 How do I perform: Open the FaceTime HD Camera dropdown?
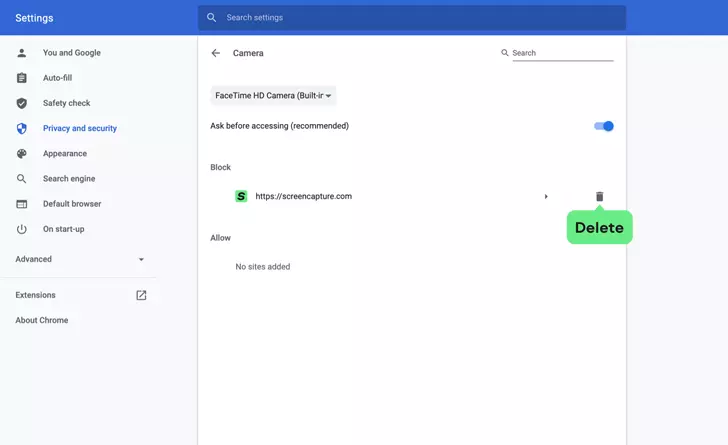(x=273, y=96)
